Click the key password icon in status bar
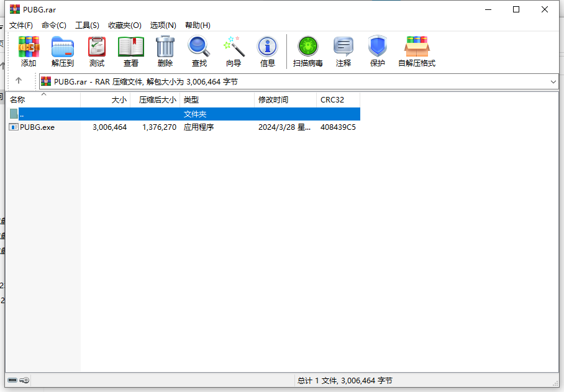 (x=24, y=380)
